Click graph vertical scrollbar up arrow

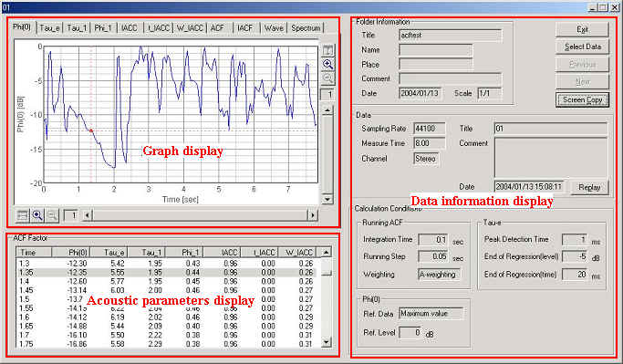(327, 110)
